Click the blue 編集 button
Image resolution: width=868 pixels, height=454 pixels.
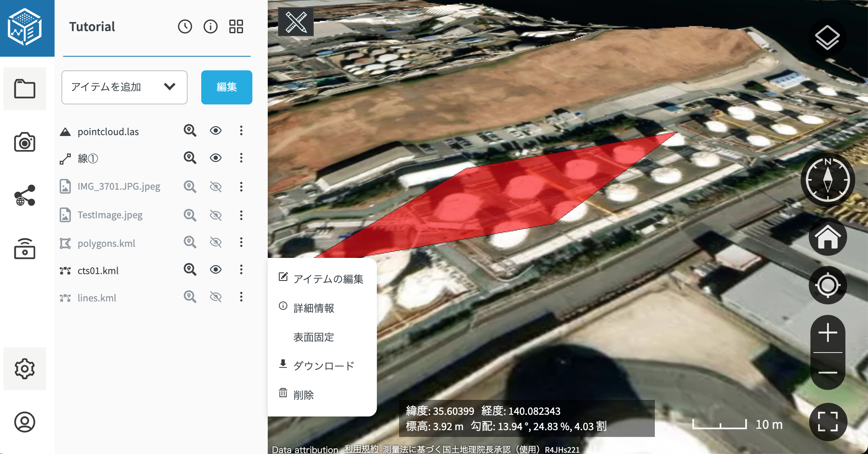tap(226, 87)
